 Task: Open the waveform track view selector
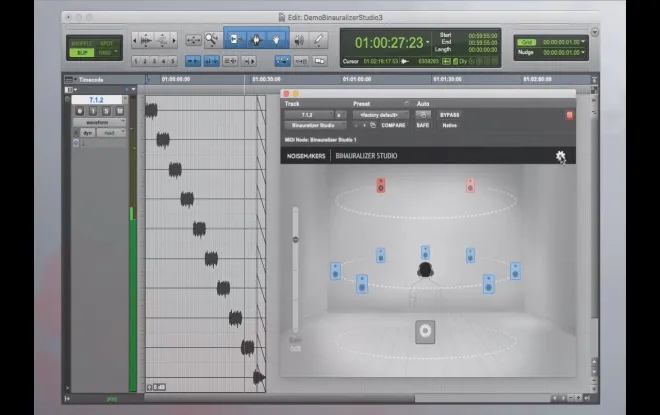[x=99, y=122]
